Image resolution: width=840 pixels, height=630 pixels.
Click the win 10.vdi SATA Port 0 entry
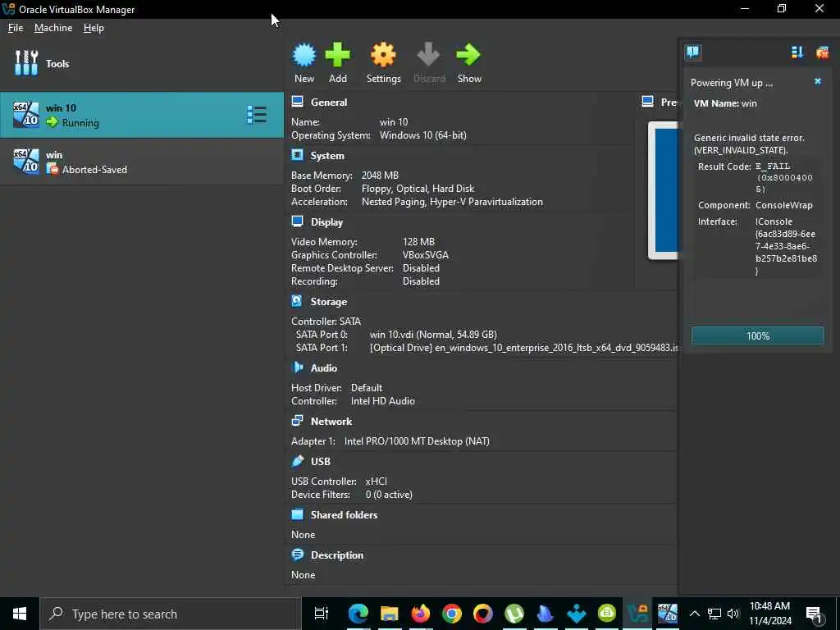point(433,335)
